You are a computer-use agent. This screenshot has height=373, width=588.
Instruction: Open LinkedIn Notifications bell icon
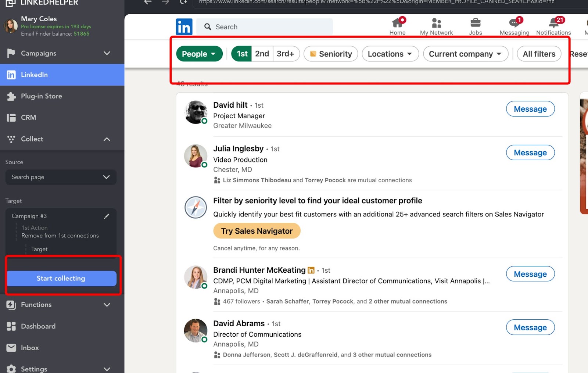point(553,23)
